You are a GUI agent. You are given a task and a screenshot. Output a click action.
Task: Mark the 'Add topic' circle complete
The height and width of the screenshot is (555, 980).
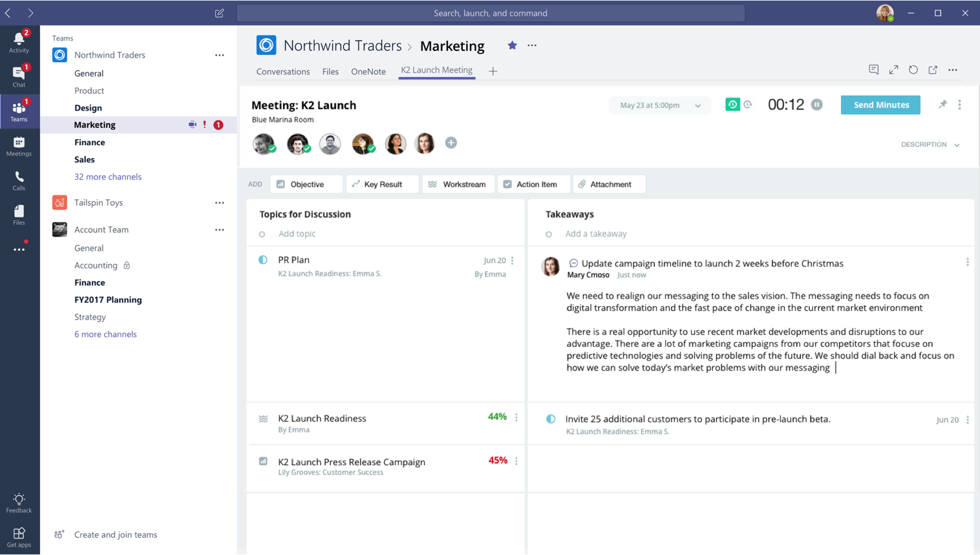tap(262, 234)
